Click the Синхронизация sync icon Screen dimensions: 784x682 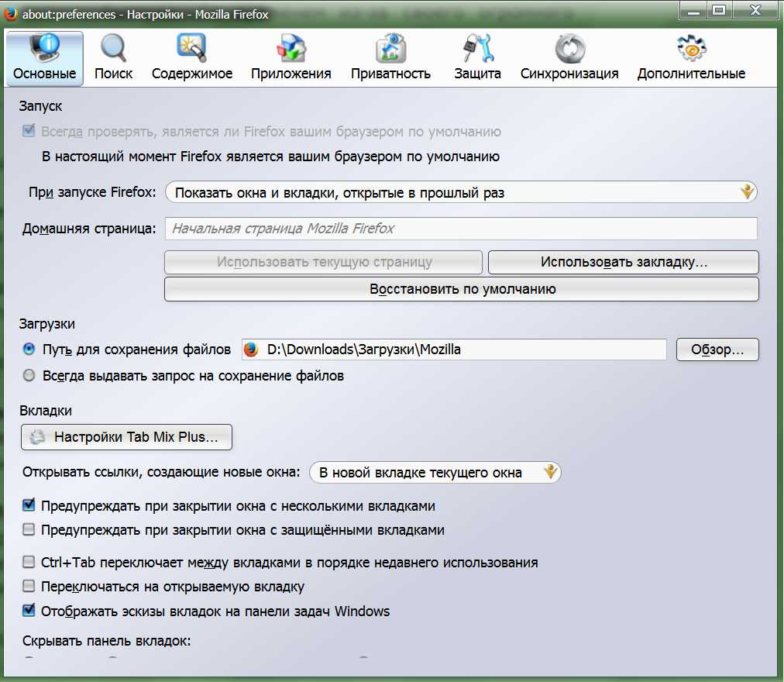tap(569, 49)
